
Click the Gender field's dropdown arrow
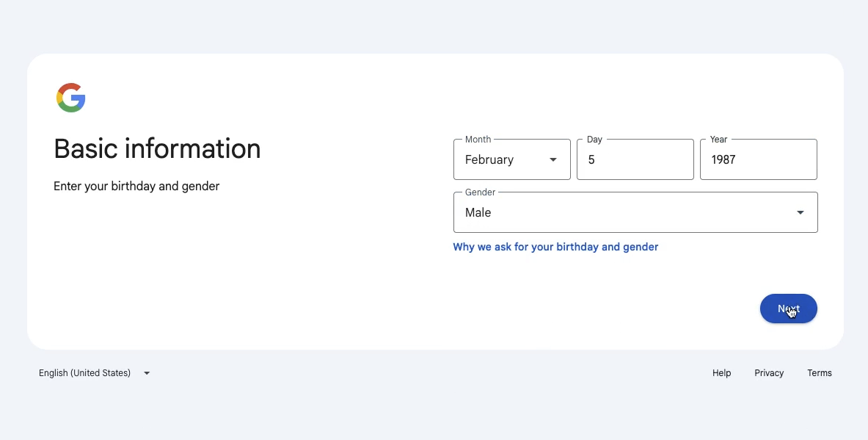point(800,212)
